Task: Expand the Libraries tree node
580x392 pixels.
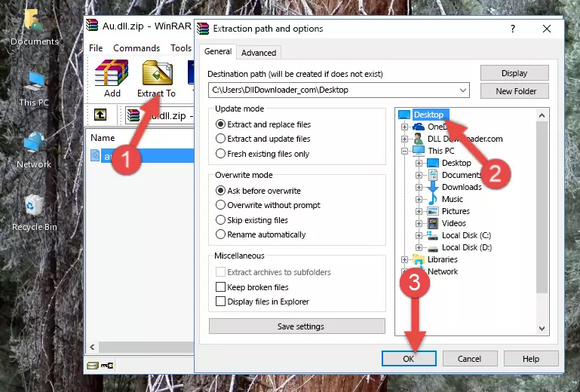Action: point(405,259)
